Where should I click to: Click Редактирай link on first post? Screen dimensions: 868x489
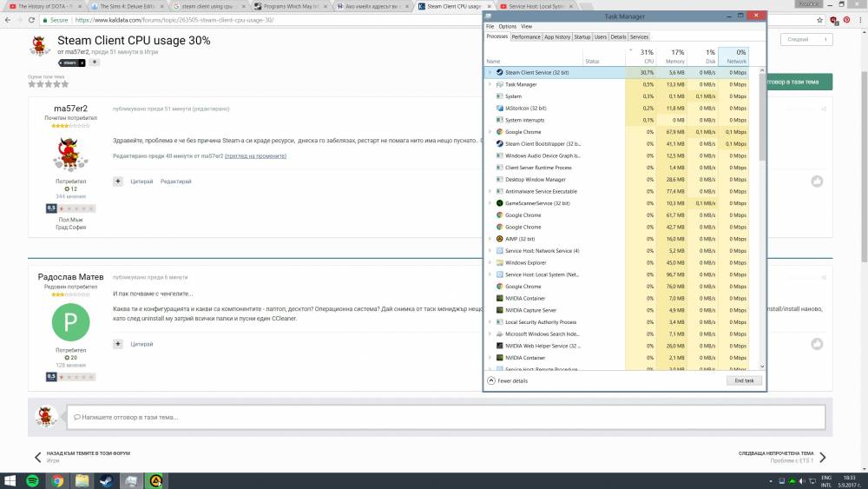pos(176,181)
